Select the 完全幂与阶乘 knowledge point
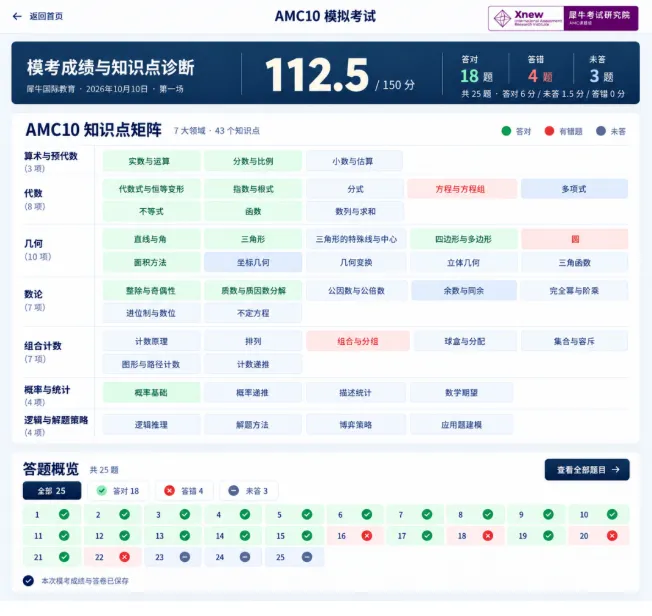The width and height of the screenshot is (652, 616). click(x=574, y=290)
